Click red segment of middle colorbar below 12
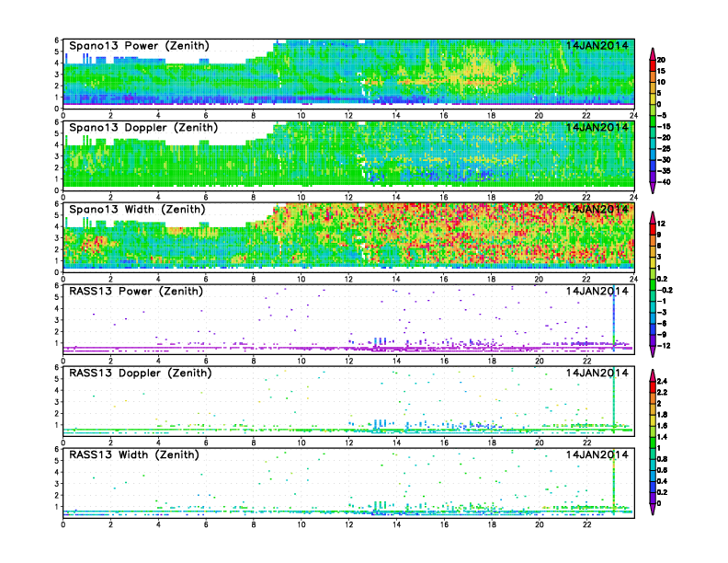Screen dimensions: 728x563 (653, 229)
